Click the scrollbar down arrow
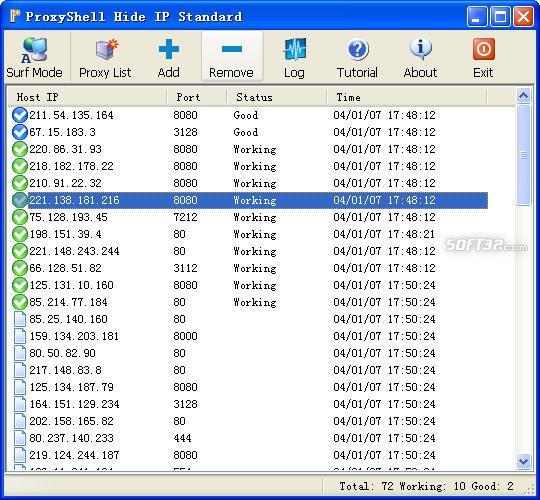540x500 pixels. 523,461
